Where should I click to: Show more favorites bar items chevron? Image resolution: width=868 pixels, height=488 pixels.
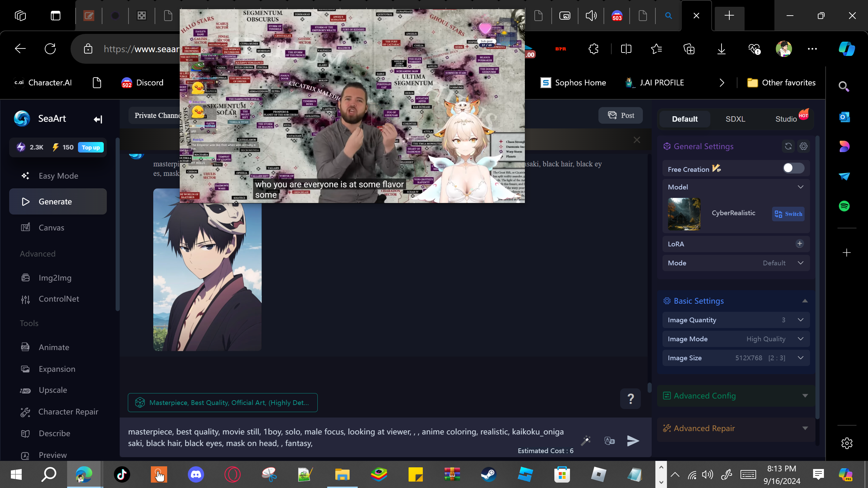(x=722, y=83)
